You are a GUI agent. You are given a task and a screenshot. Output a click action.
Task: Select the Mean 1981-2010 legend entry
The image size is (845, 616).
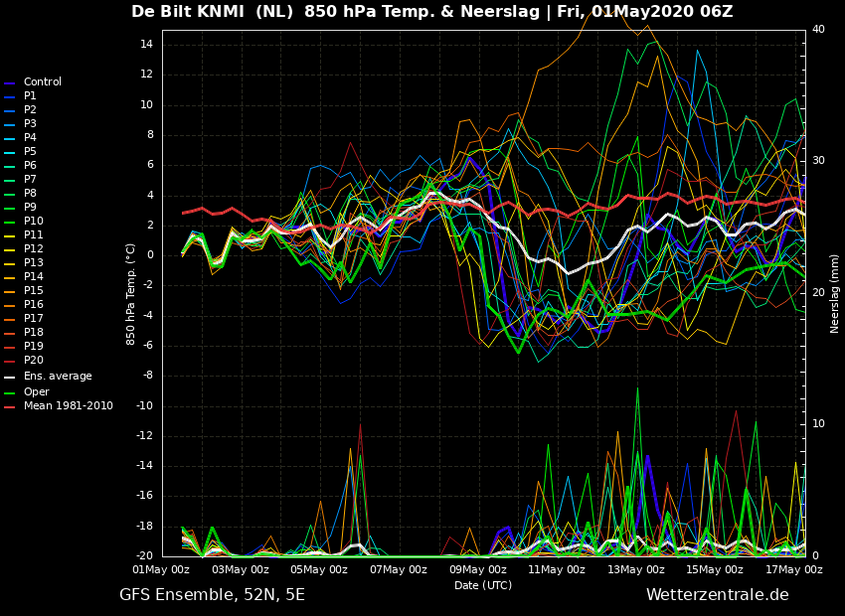(59, 406)
